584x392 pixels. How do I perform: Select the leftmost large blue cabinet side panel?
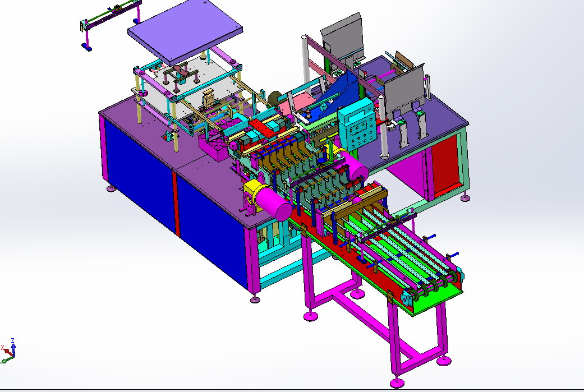pos(139,173)
